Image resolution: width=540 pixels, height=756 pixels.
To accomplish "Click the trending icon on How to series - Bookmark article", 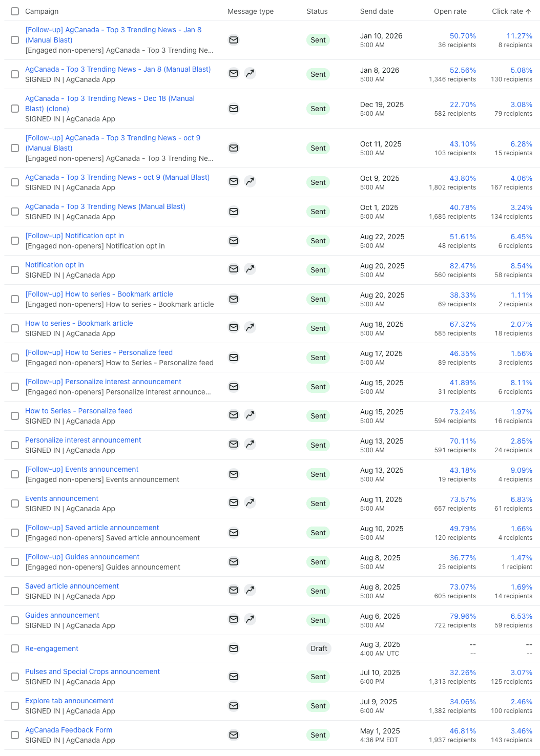I will tap(250, 327).
